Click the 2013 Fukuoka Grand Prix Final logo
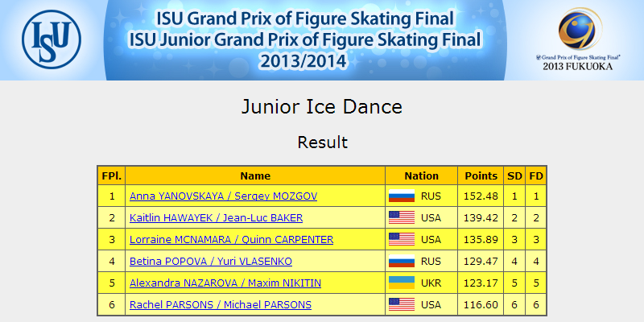Viewport: 644px width, 322px height. (x=578, y=39)
